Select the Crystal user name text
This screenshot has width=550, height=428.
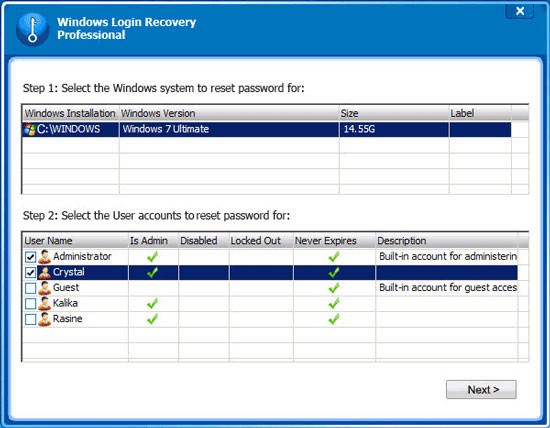click(x=69, y=272)
